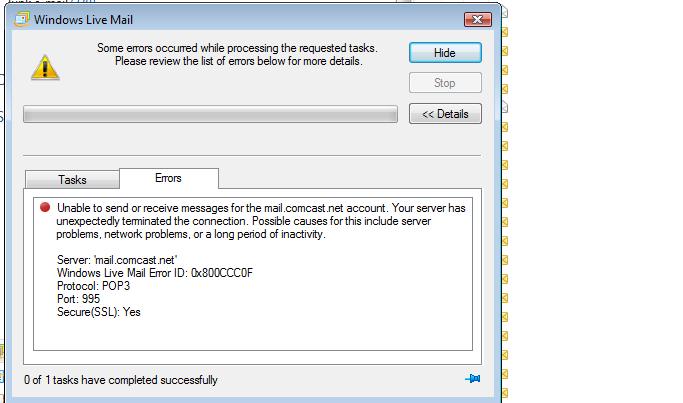Collapse the dialog with << Details
683x403 pixels.
point(445,114)
